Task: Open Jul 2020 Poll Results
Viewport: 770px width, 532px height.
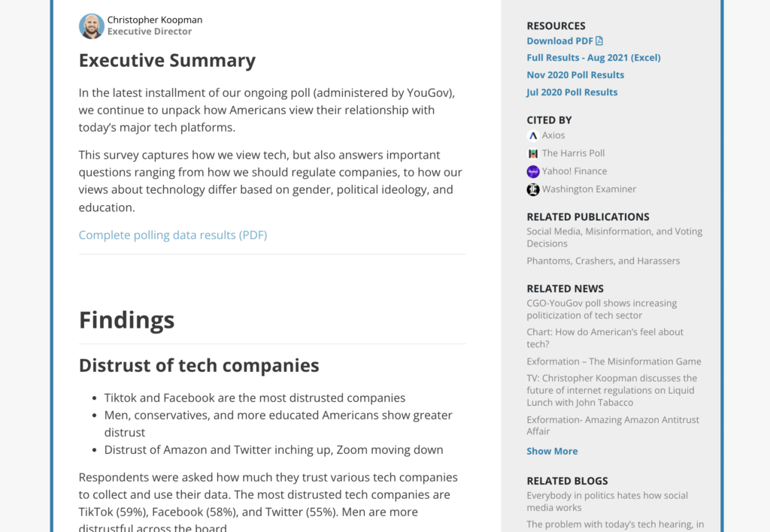Action: tap(571, 92)
